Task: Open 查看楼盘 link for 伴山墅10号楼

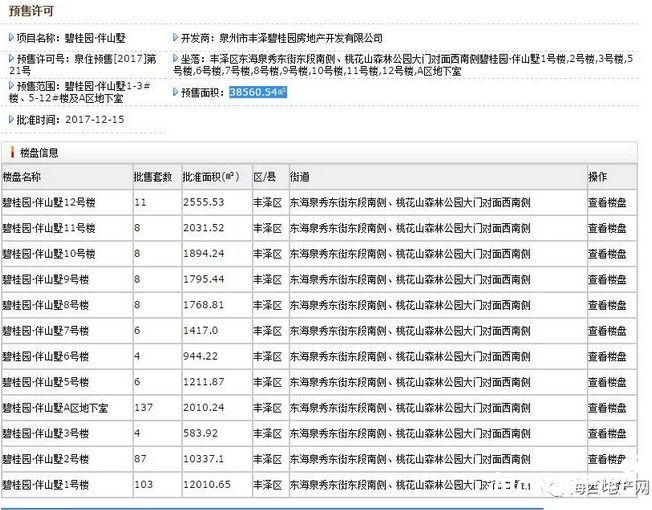Action: 607,254
